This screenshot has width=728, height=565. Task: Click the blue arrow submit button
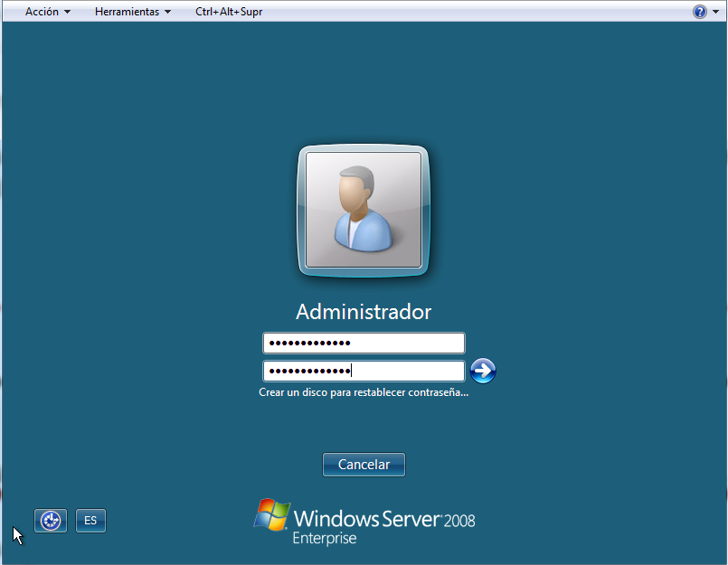pyautogui.click(x=484, y=371)
